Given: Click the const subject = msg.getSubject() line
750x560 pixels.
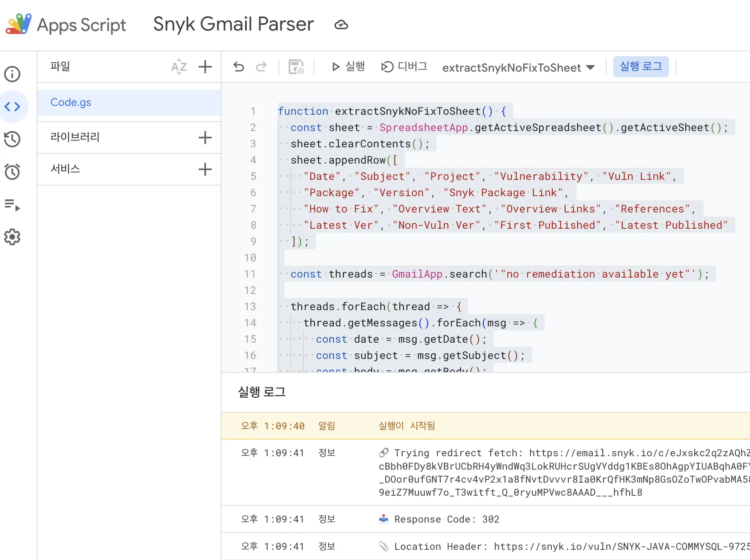Looking at the screenshot, I should point(420,355).
